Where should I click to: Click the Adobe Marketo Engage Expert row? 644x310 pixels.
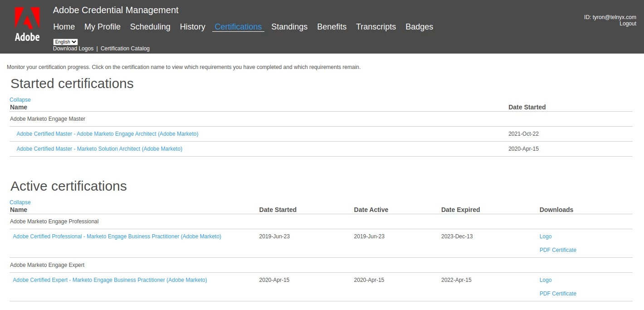click(x=321, y=265)
